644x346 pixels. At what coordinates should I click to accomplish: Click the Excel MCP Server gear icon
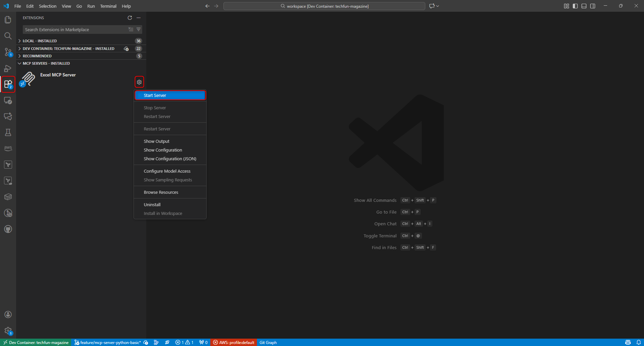[x=139, y=82]
